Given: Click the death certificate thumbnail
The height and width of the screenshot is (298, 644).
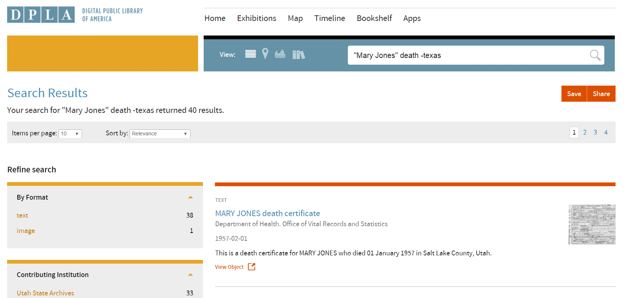Looking at the screenshot, I should click(x=592, y=224).
